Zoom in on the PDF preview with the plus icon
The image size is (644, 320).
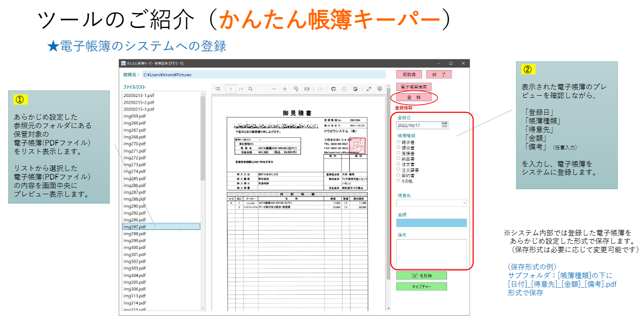click(x=285, y=89)
